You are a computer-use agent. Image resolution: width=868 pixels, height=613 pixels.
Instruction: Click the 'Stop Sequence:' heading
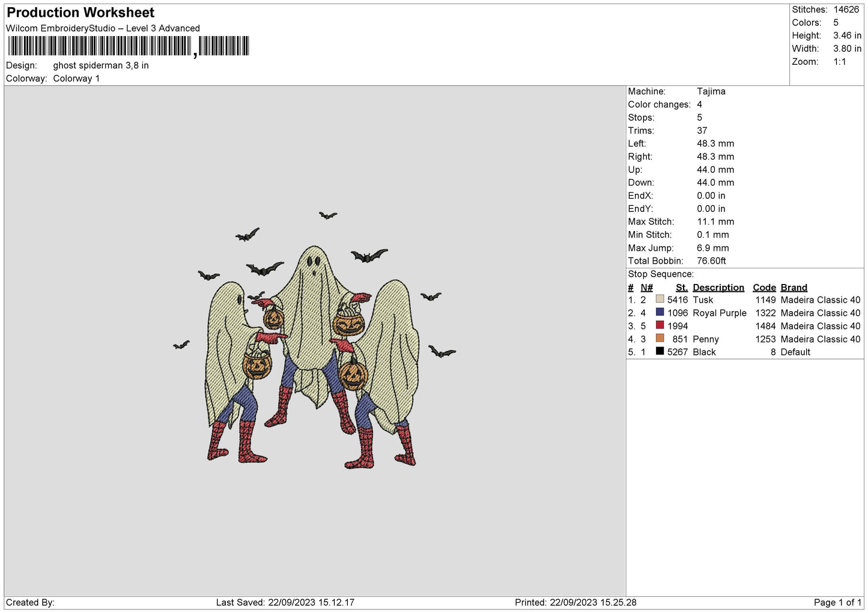coord(661,274)
